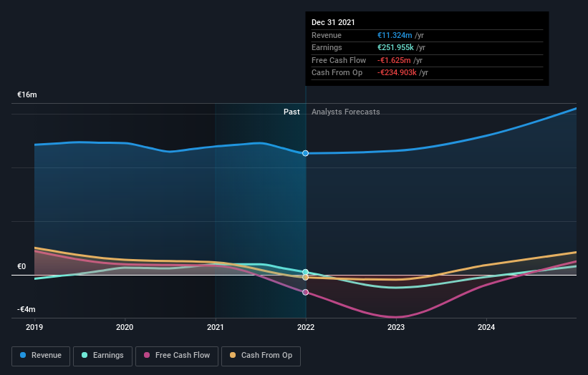This screenshot has height=375, width=588.
Task: Click the teal Earnings data point at 2022
Action: pyautogui.click(x=305, y=272)
